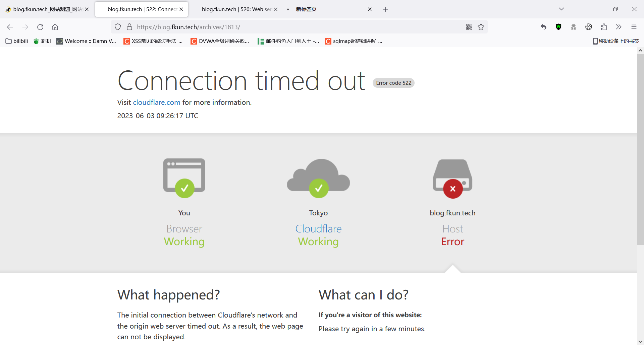Open a new tab with plus button
The width and height of the screenshot is (644, 345).
385,9
